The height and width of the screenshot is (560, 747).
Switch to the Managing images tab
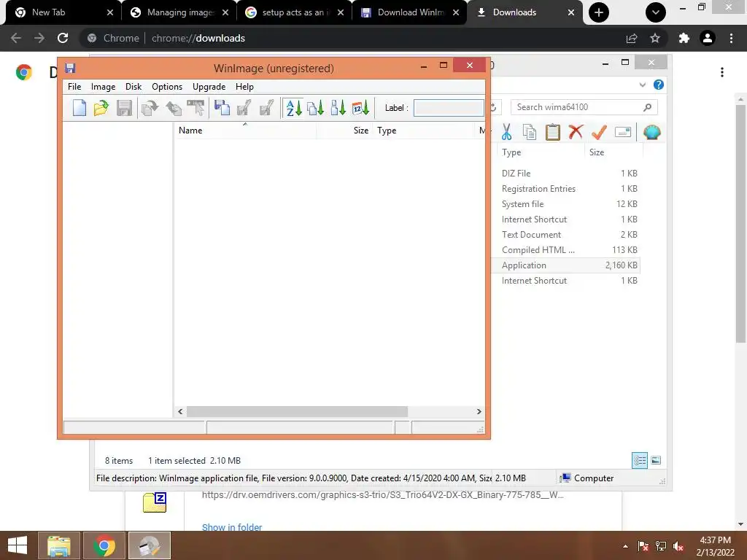tap(179, 12)
